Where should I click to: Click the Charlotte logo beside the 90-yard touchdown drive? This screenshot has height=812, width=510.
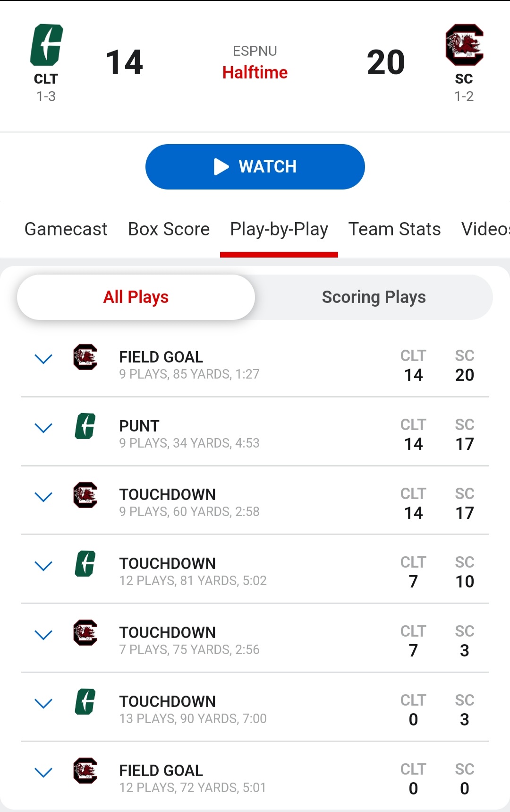click(x=85, y=702)
